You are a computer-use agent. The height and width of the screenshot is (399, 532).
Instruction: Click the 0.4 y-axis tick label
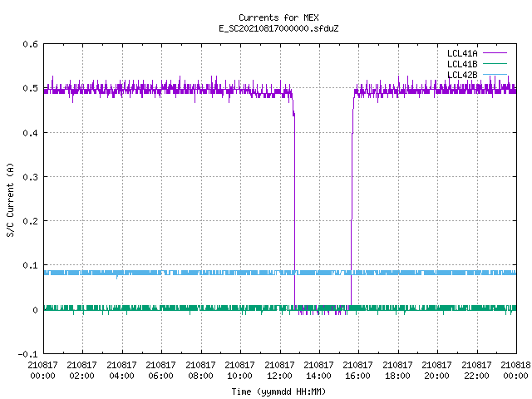pos(30,133)
